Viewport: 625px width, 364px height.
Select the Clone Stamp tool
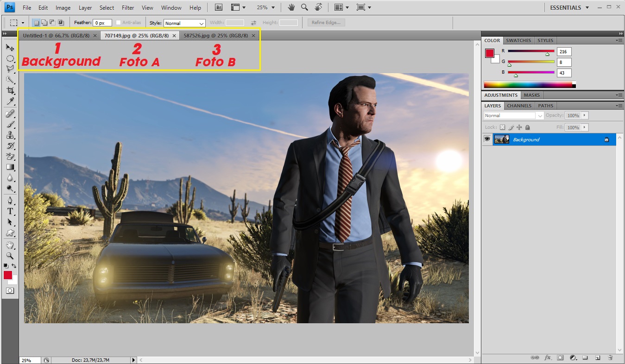[10, 135]
